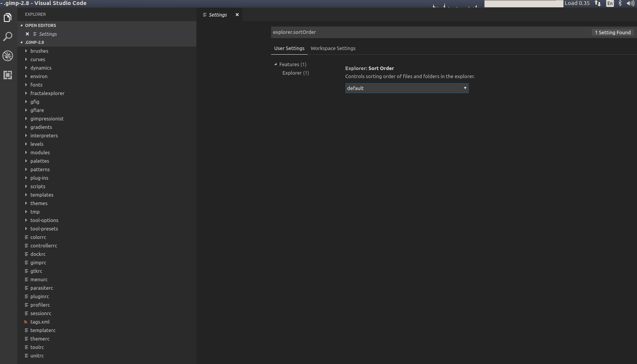Expand the levels folder

(x=107, y=144)
